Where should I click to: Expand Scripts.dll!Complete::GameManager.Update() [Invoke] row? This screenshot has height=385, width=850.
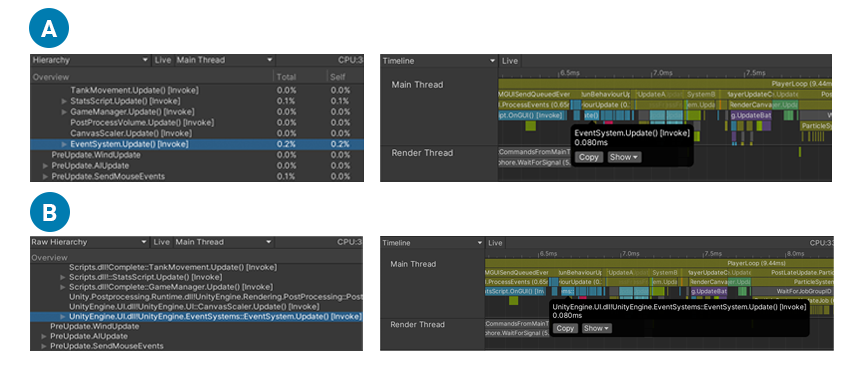coord(63,287)
